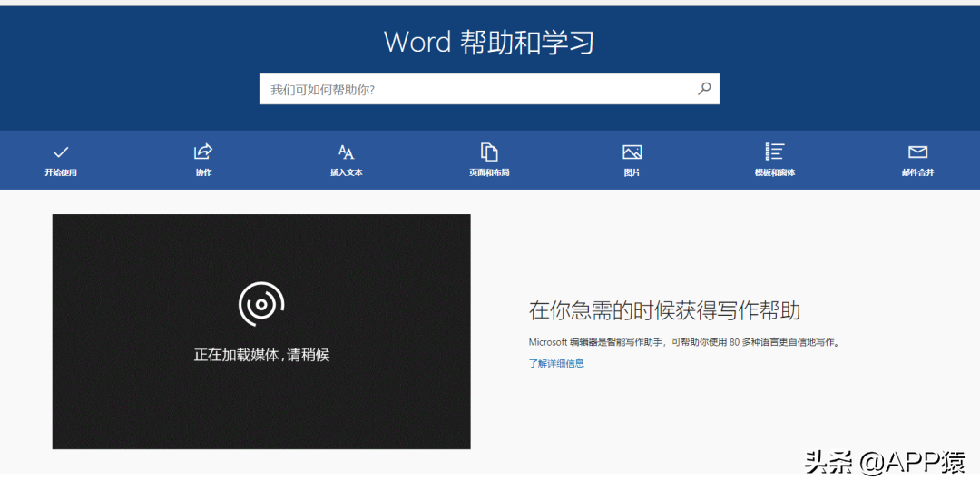
Task: Follow the 了解详细信息 link
Action: (x=556, y=363)
